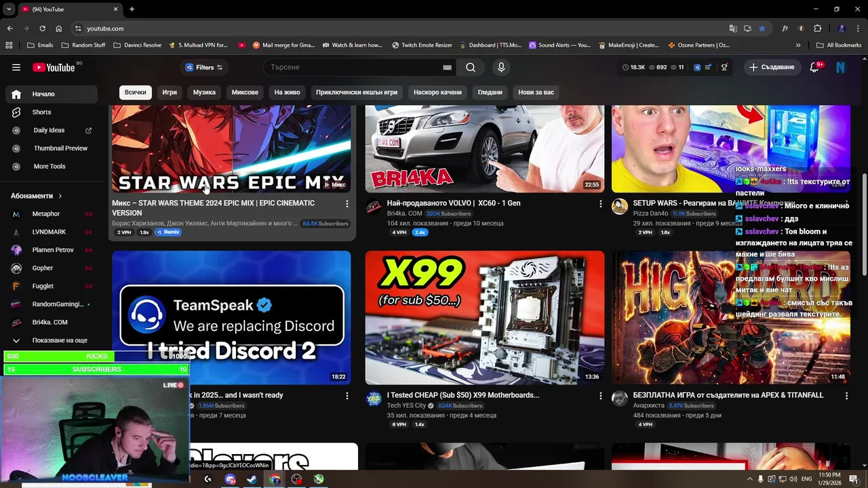
Task: Show hidden bookmarks with double chevron
Action: (798, 45)
